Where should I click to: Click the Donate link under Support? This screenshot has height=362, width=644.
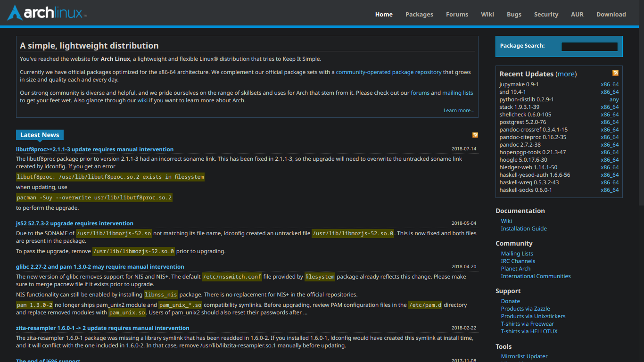click(510, 301)
